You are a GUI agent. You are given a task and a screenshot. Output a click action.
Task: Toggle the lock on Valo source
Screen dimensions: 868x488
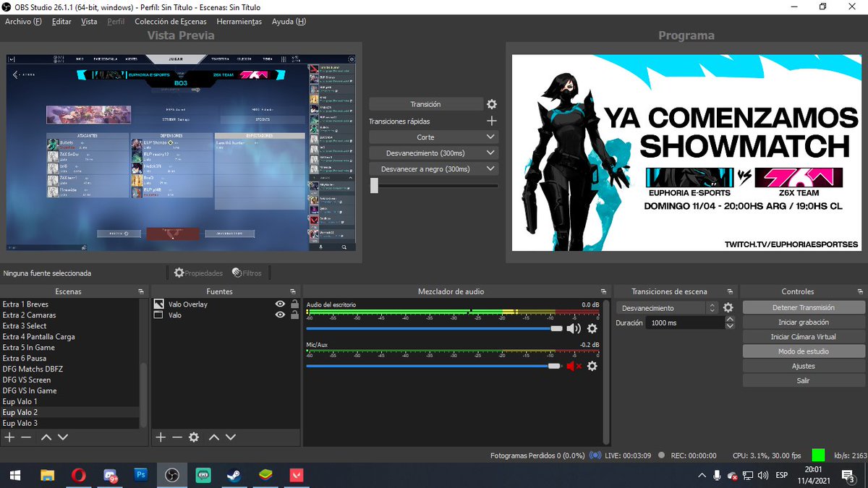pyautogui.click(x=294, y=315)
